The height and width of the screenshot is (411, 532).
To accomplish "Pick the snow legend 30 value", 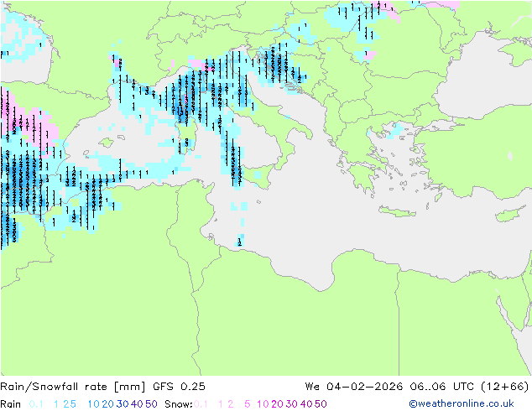I will coord(292,404).
